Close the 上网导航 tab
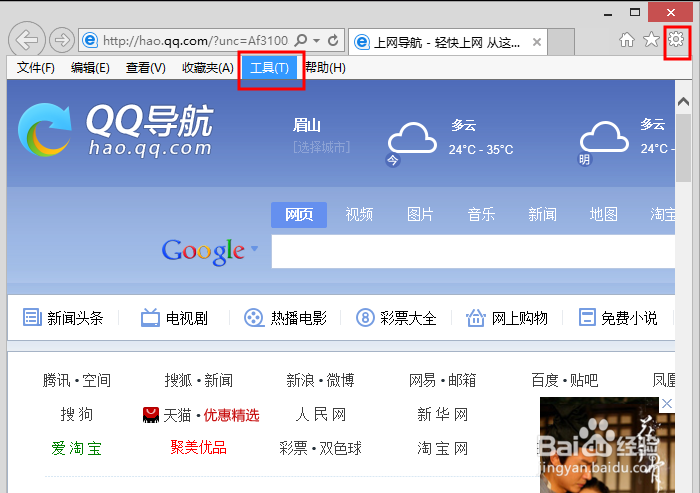700x493 pixels. (x=537, y=42)
